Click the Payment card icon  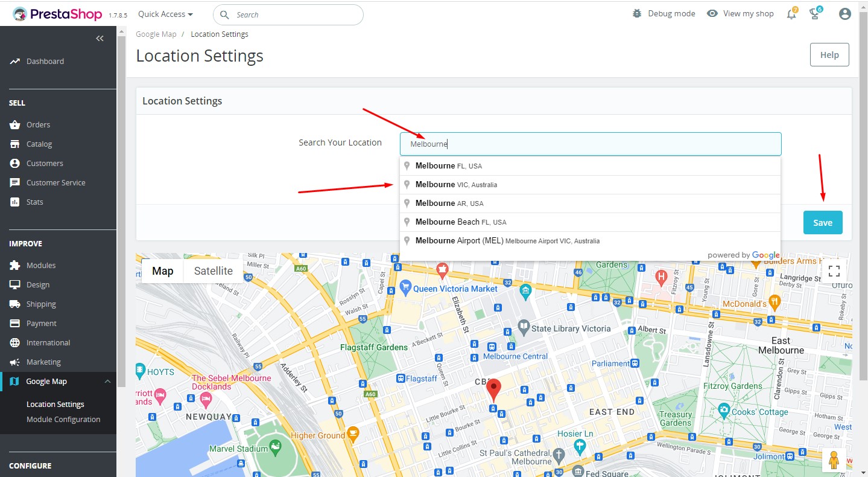[14, 323]
